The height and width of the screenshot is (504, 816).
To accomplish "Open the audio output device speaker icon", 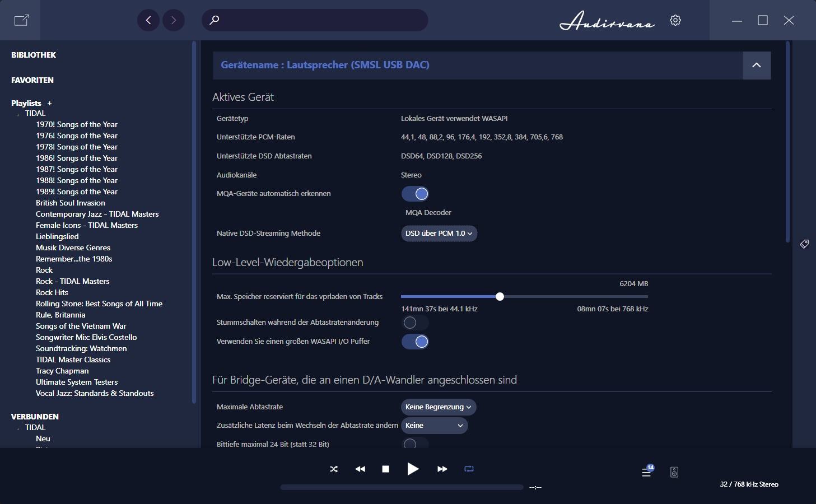I will 674,472.
